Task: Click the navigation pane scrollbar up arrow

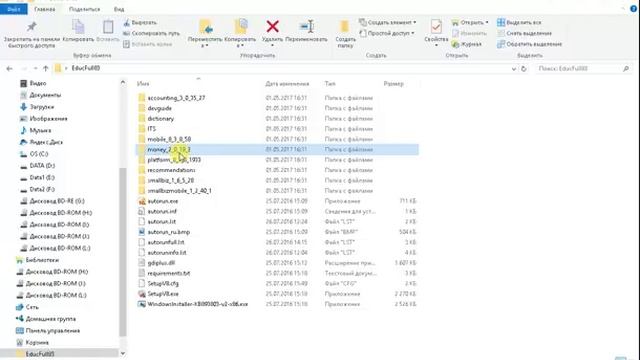Action: tap(122, 83)
